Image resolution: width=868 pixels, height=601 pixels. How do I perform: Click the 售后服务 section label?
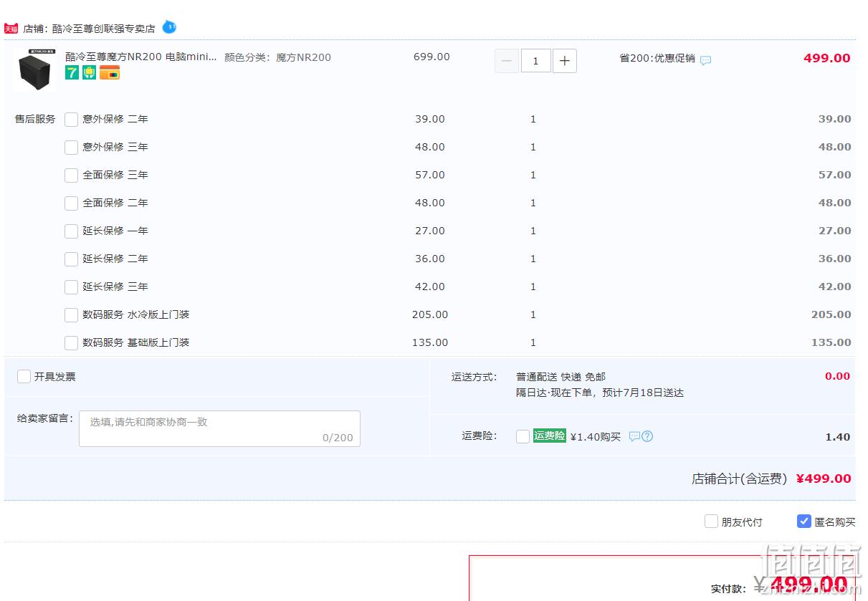tap(35, 119)
